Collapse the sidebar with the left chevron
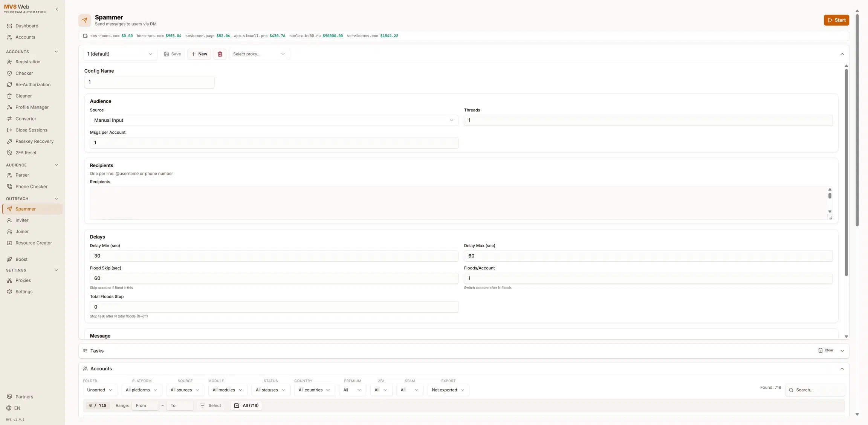Image resolution: width=868 pixels, height=425 pixels. click(57, 9)
